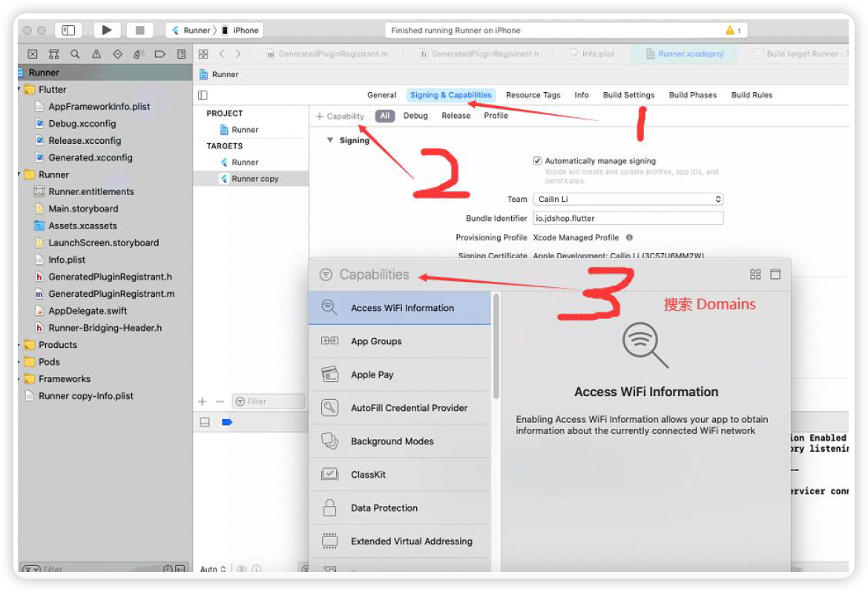The image size is (868, 592).
Task: Click the Bundle Identifier text field
Action: click(x=628, y=218)
